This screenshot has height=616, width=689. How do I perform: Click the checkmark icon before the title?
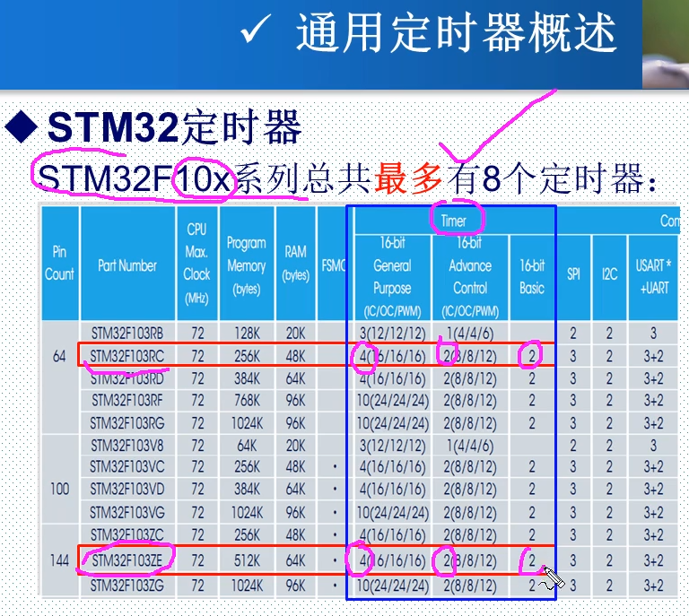(256, 29)
